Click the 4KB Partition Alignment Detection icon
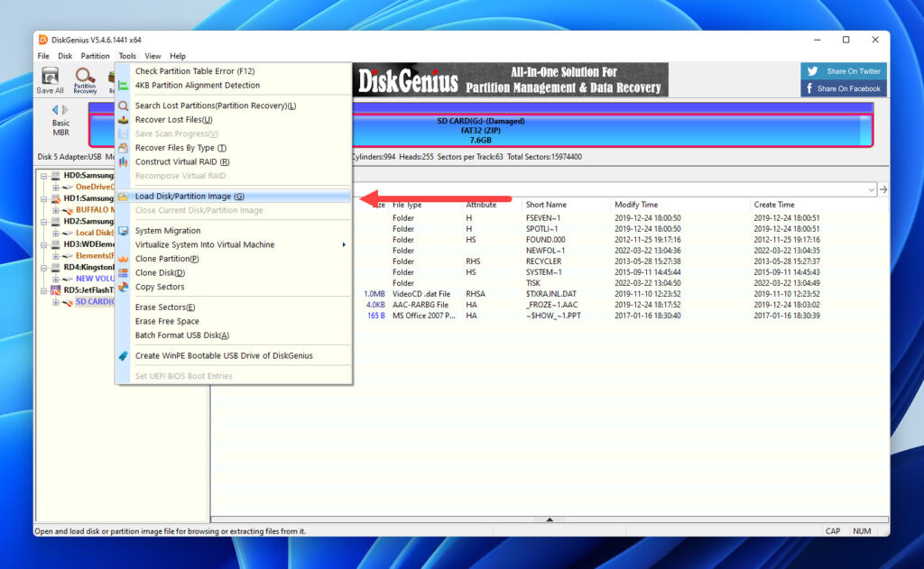Screen dimensions: 924x569 (124, 85)
